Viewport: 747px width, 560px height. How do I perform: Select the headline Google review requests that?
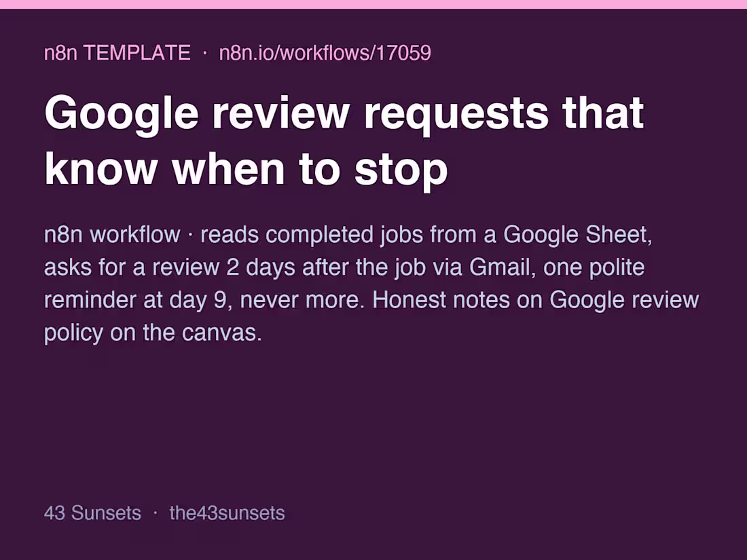click(x=344, y=115)
